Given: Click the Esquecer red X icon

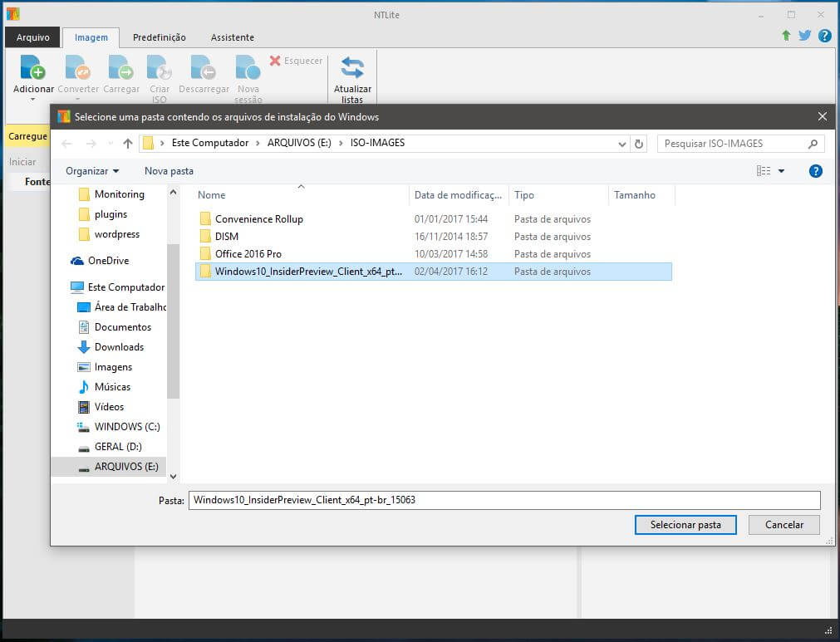Looking at the screenshot, I should 275,61.
